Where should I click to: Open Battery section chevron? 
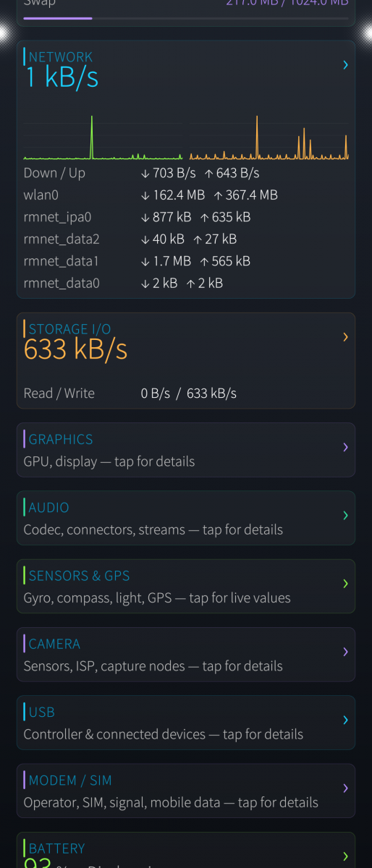click(345, 856)
